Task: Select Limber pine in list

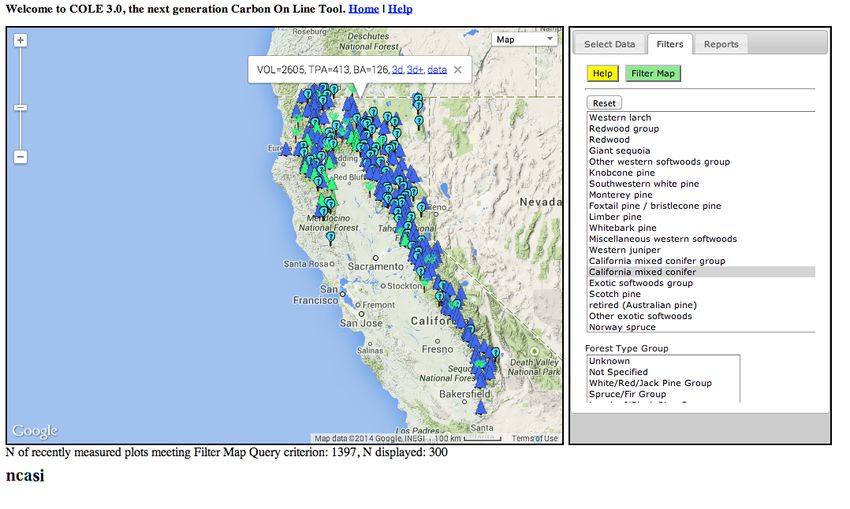Action: 701,217
